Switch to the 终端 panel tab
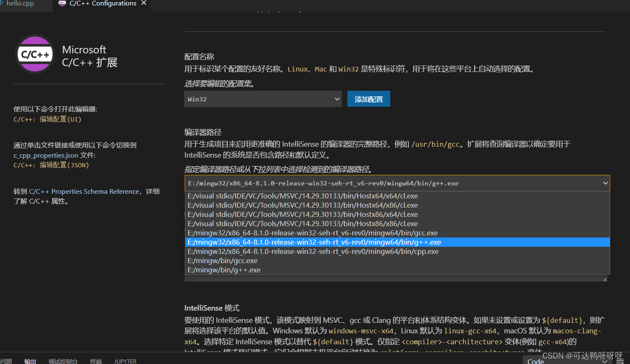Viewport: 630px width, 364px height. click(x=95, y=361)
